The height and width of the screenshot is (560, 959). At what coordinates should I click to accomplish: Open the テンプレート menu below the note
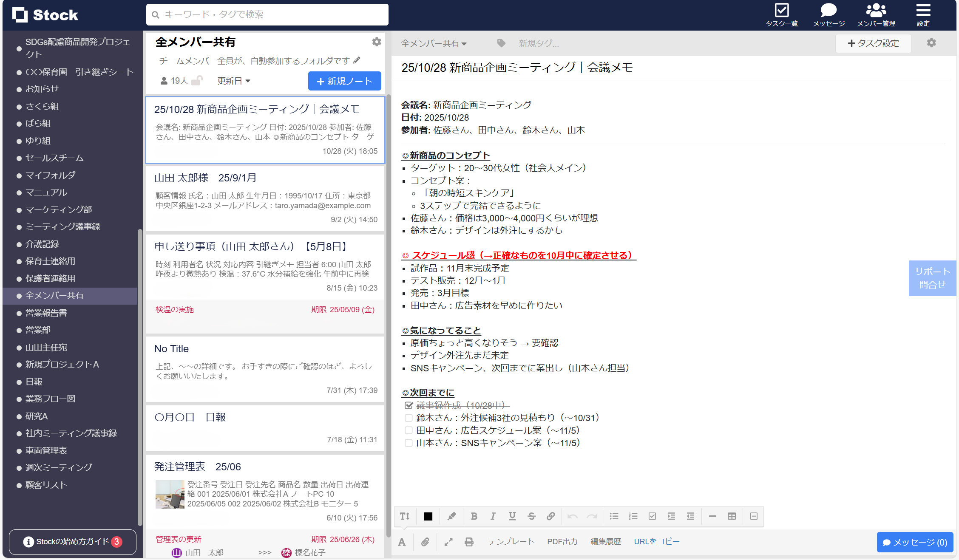(x=511, y=542)
